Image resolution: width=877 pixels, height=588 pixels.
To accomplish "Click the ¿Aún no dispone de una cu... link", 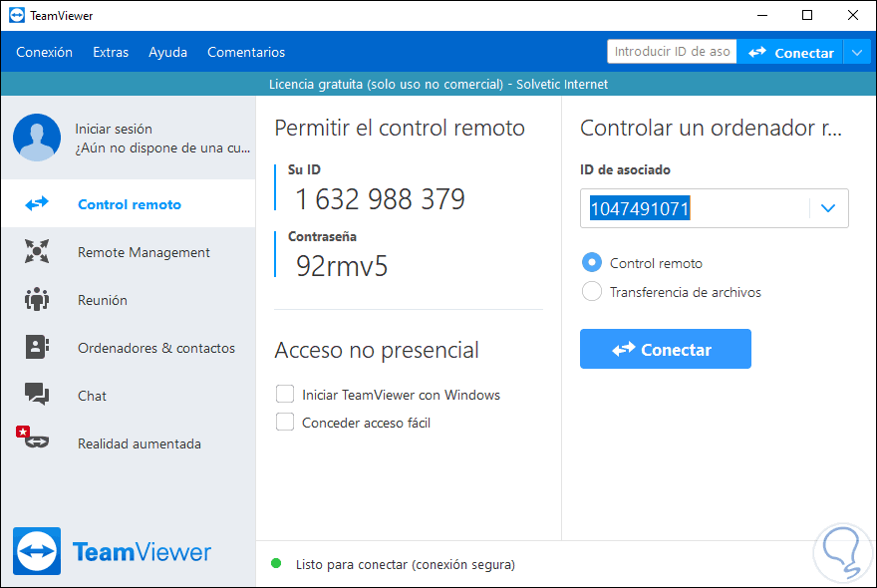I will (x=162, y=147).
